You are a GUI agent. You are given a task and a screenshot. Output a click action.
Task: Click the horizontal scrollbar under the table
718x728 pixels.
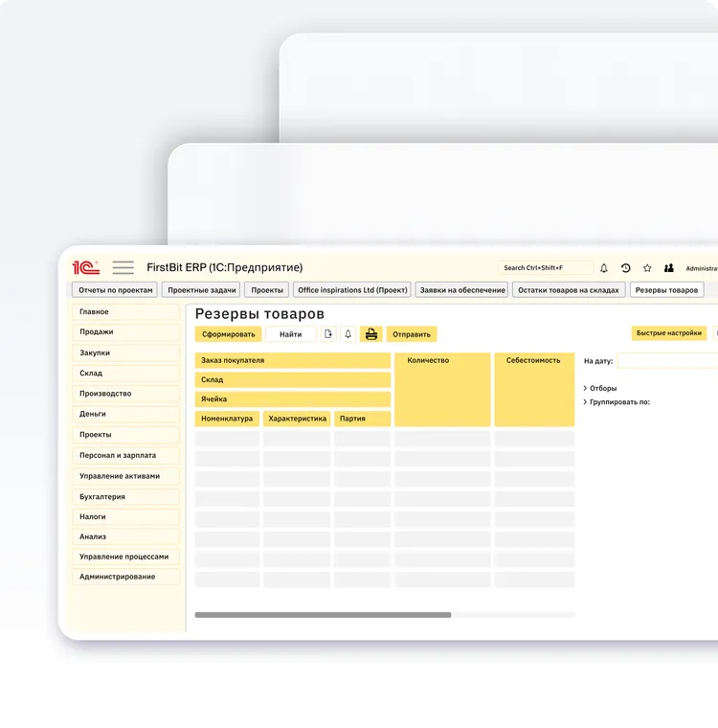click(x=323, y=615)
